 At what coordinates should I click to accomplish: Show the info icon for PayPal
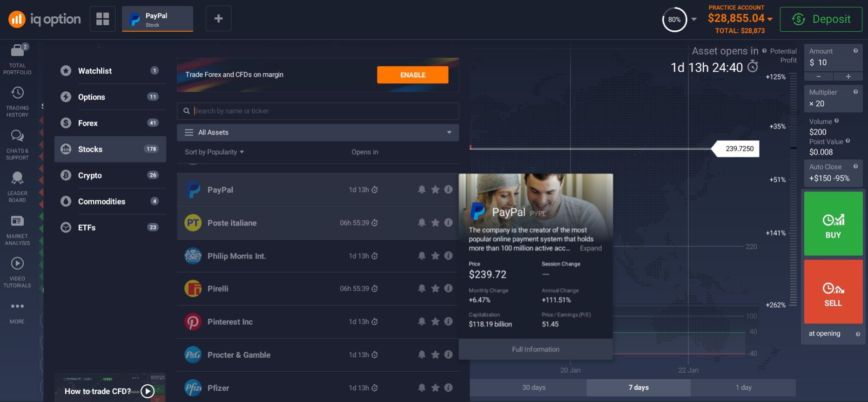(448, 190)
